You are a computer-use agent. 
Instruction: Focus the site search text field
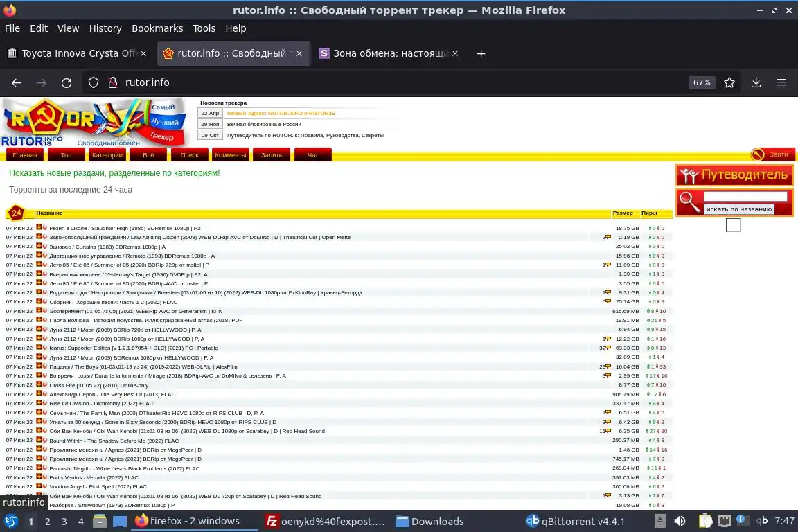coord(745,197)
